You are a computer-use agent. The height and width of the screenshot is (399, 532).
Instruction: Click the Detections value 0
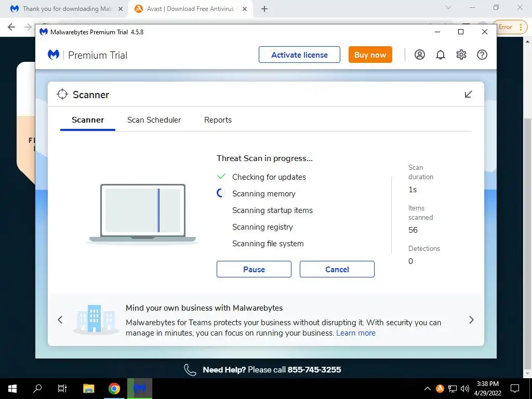(410, 261)
